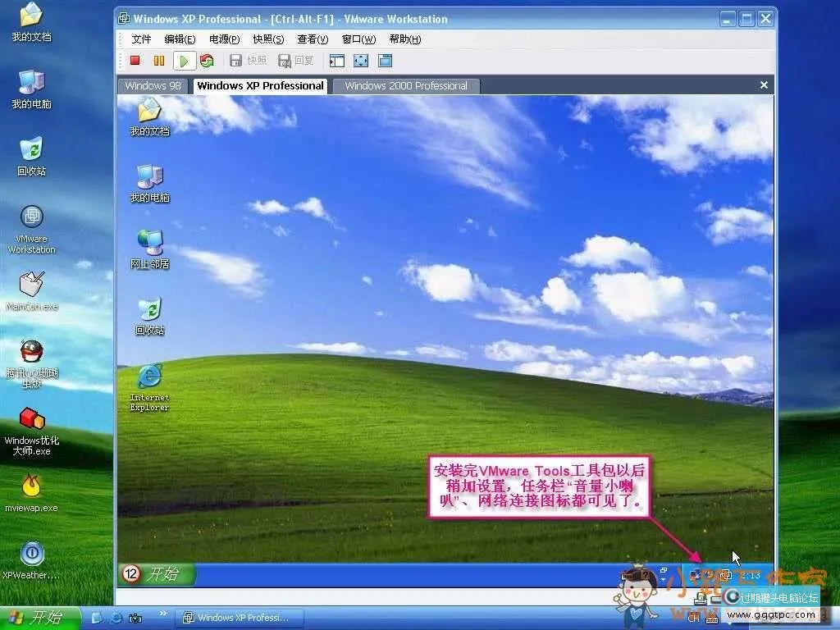Switch to the Windows 2000 Professional tab
Screen dimensions: 840x630
[405, 85]
